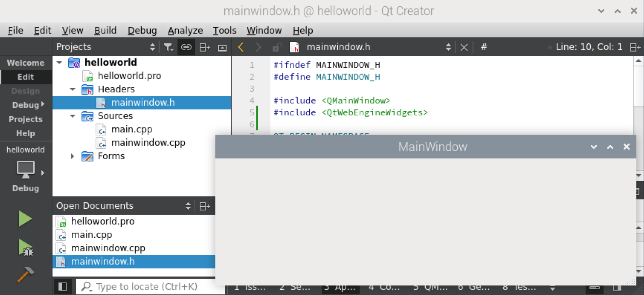Close the Projects side panel pane
Viewport: 644px width, 295px height.
point(222,48)
